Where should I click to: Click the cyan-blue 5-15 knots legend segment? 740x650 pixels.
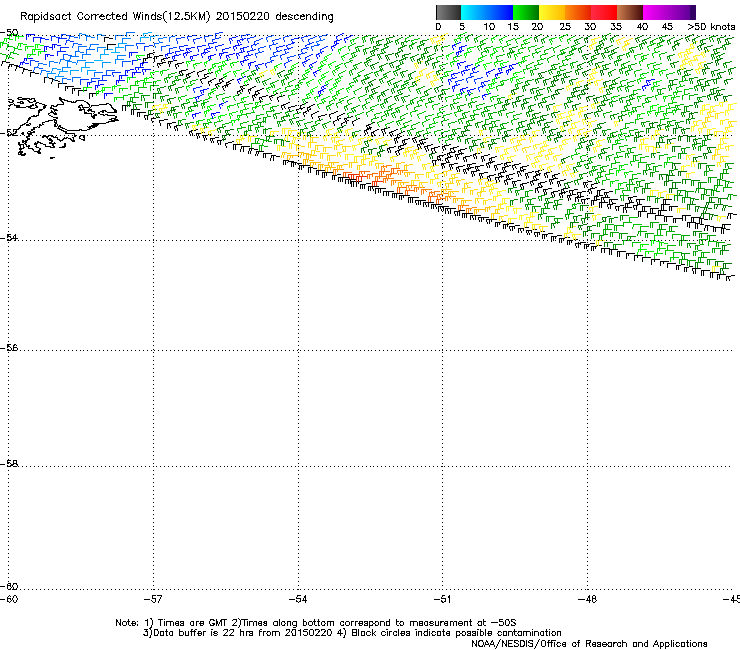[x=487, y=13]
